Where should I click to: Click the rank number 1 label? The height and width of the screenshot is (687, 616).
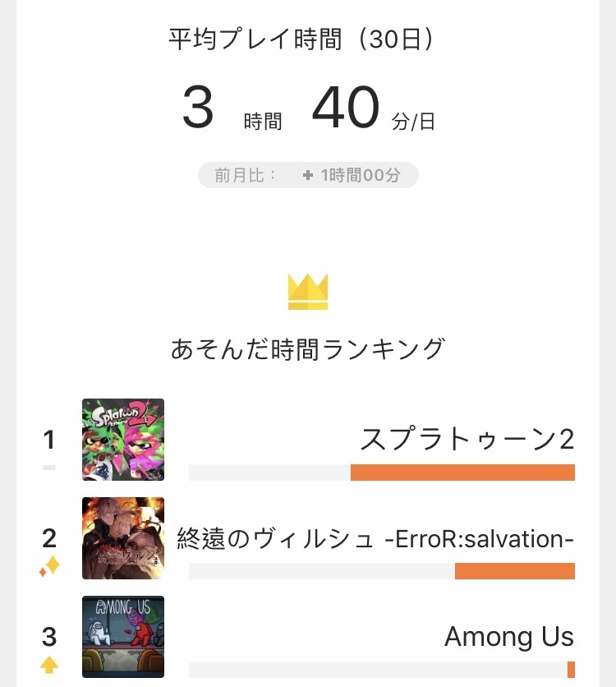tap(49, 440)
